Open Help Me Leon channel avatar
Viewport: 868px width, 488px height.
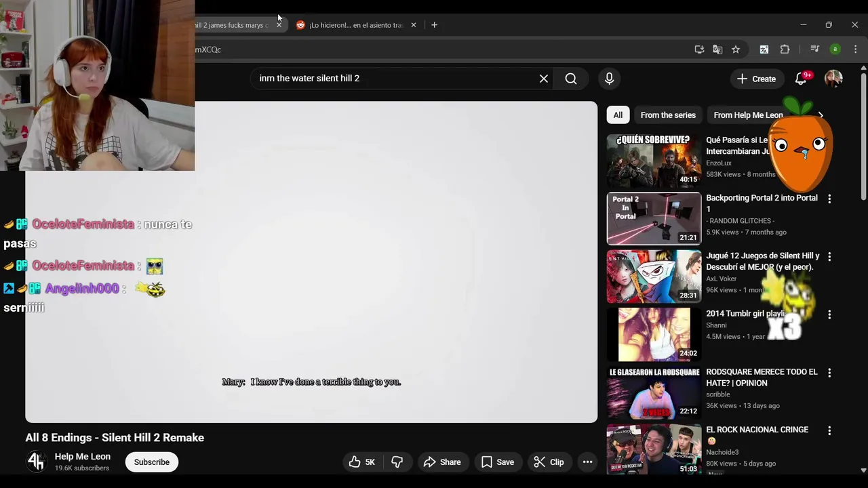coord(36,462)
